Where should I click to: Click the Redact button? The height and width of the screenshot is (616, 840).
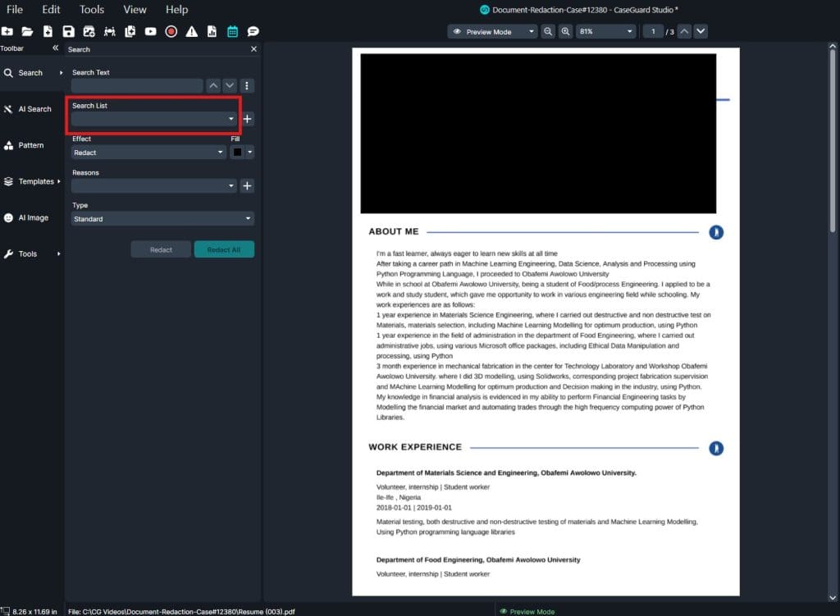click(161, 249)
